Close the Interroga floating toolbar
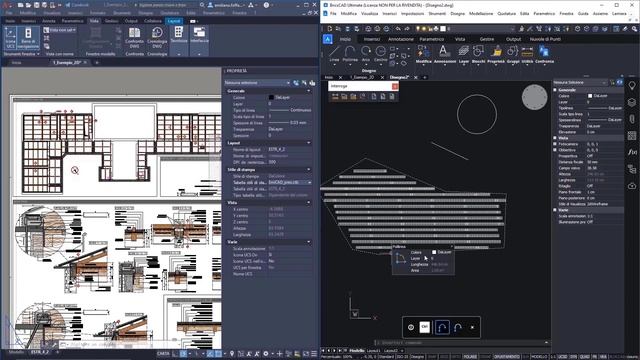This screenshot has height=360, width=640. 395,86
